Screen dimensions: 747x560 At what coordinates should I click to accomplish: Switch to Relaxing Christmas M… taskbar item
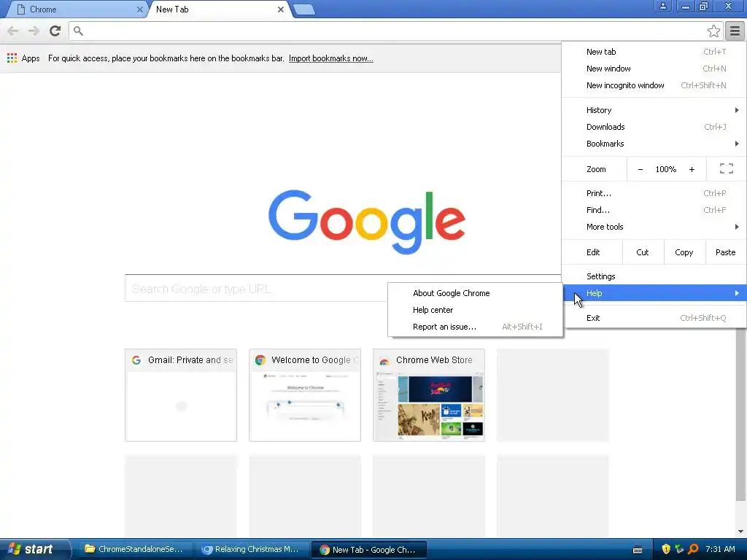tap(251, 550)
